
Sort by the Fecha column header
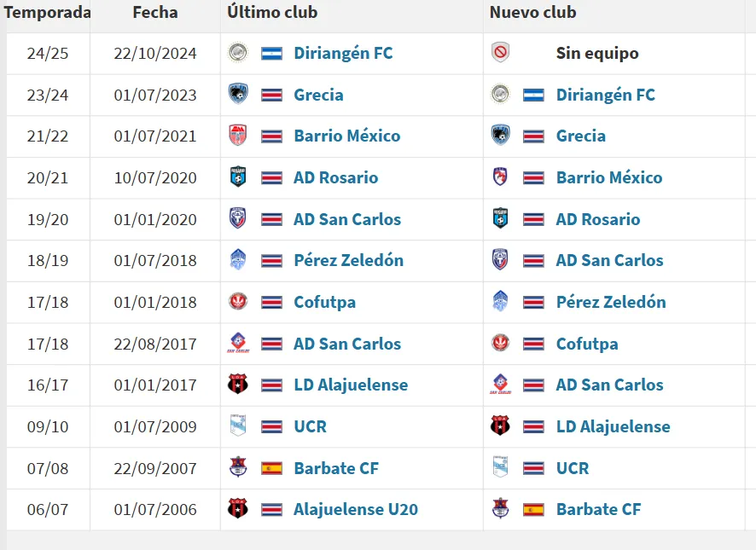[154, 12]
